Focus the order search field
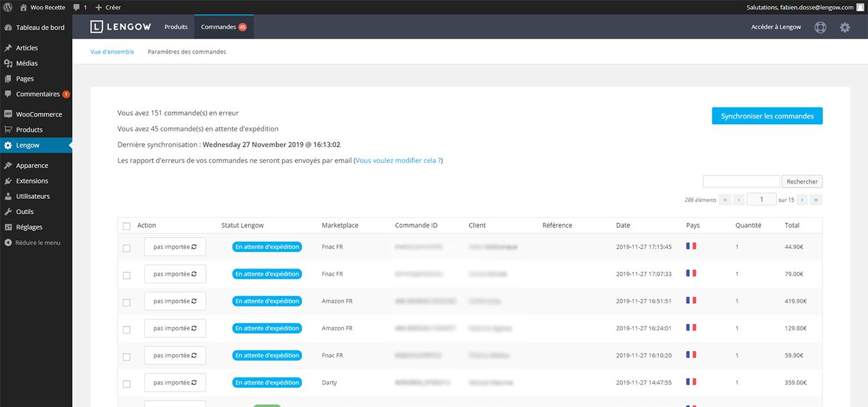 [x=741, y=182]
